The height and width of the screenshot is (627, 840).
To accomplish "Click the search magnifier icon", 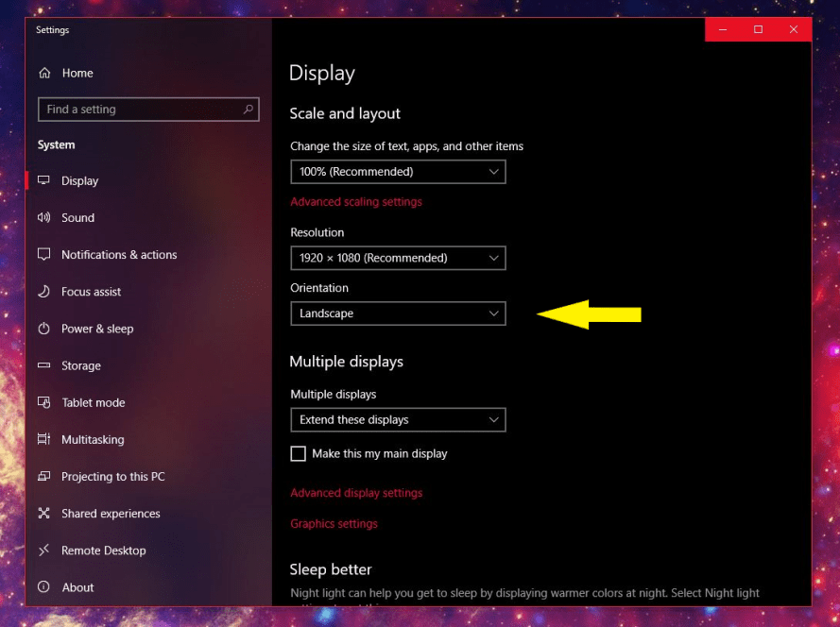I will [x=249, y=110].
